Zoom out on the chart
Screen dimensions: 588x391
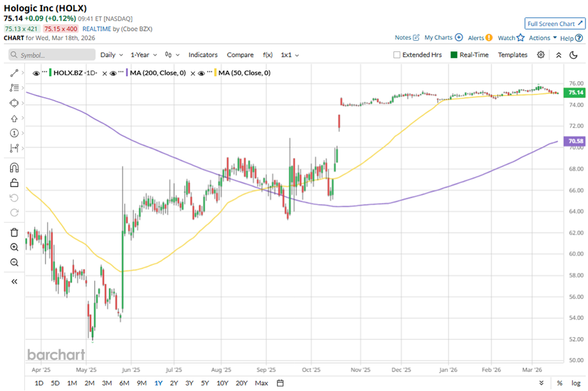click(14, 262)
